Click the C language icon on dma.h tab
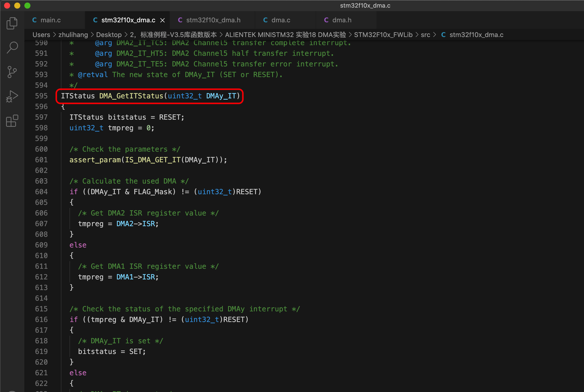The height and width of the screenshot is (392, 584). point(327,20)
